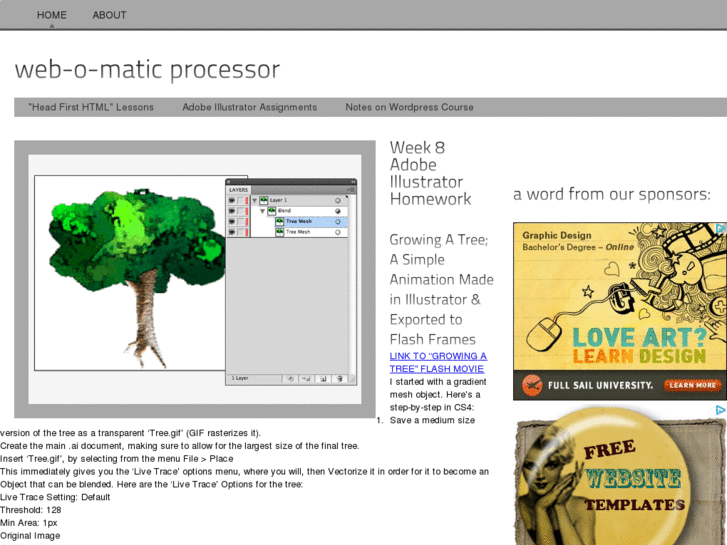Screen dimensions: 727x545
Task: Collapse the Blend group triangle
Action: click(260, 211)
